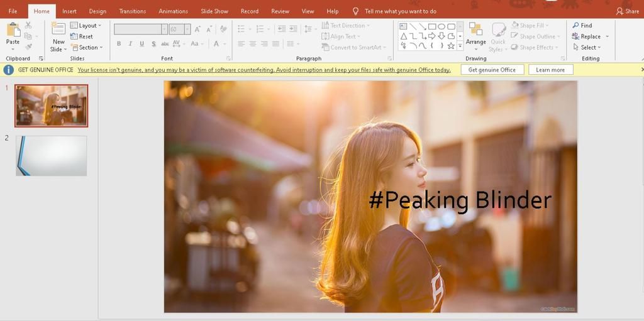The height and width of the screenshot is (321, 644).
Task: Click the Share button
Action: [628, 11]
